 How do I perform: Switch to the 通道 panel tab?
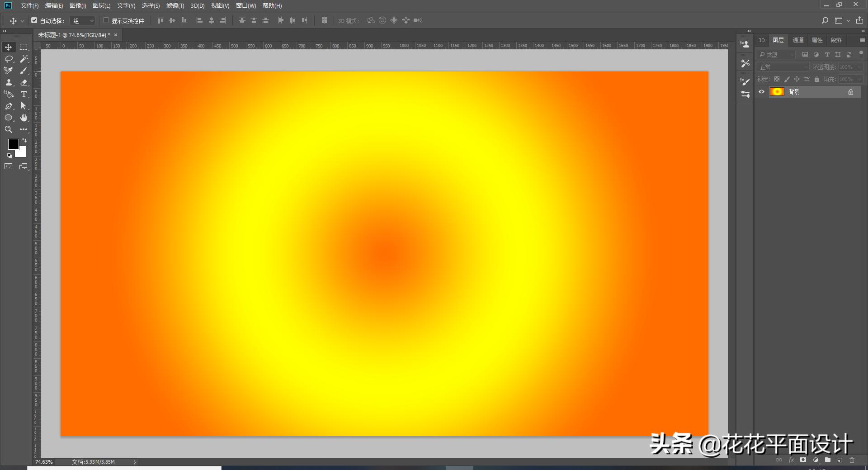(798, 40)
